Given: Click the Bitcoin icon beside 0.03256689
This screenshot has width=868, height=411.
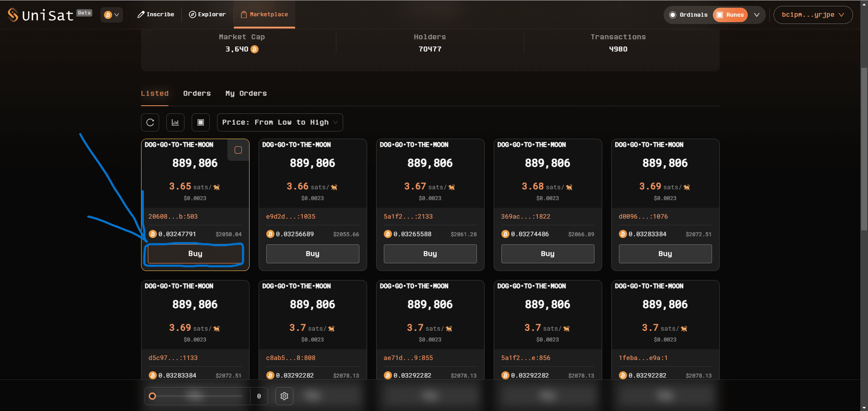Looking at the screenshot, I should point(270,234).
